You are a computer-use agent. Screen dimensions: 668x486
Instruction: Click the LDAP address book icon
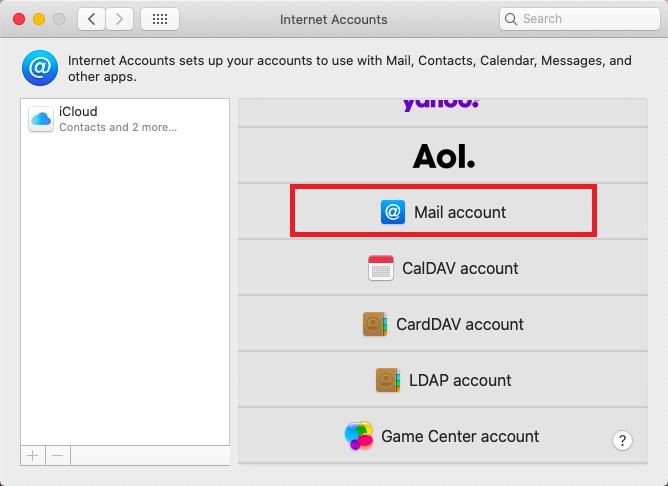(x=388, y=380)
